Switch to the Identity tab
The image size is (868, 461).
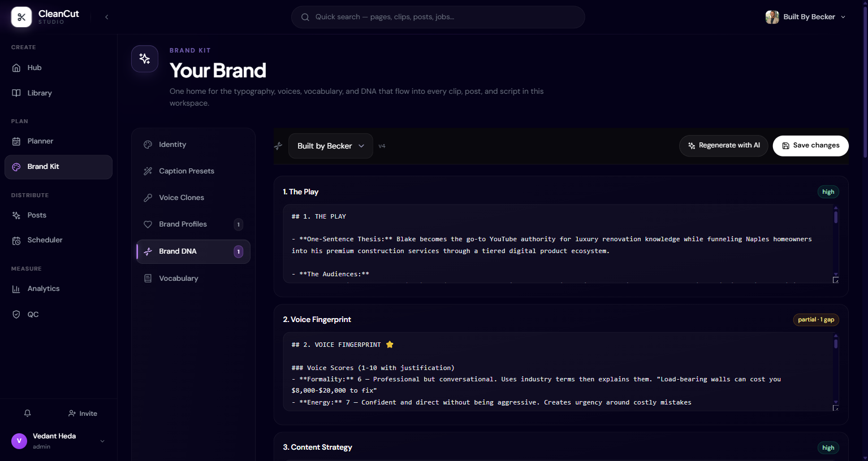(193, 145)
